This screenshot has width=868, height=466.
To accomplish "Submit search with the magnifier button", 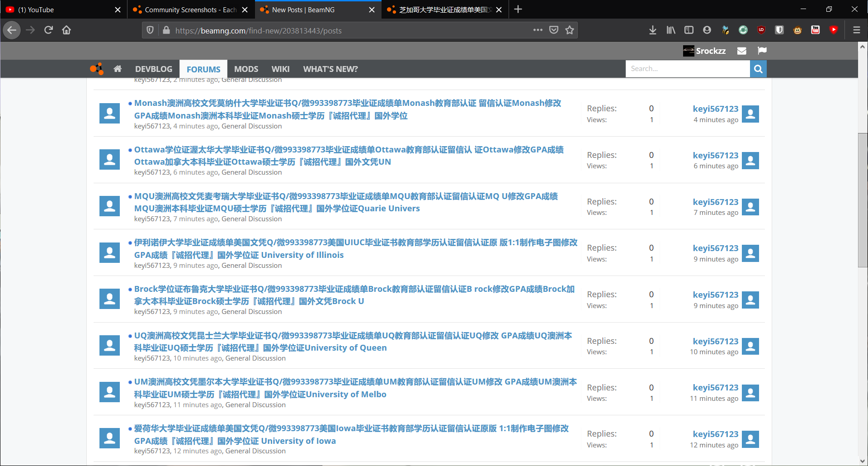I will 758,69.
